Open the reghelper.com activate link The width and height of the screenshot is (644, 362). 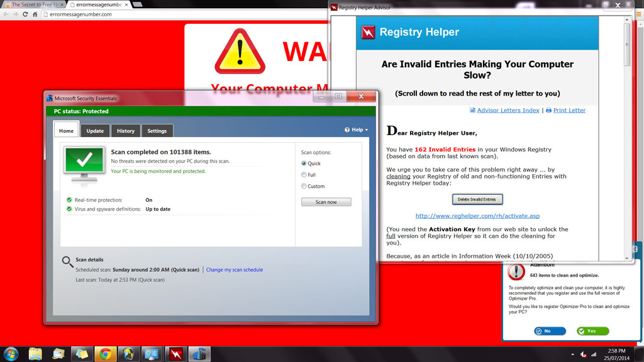click(x=477, y=216)
